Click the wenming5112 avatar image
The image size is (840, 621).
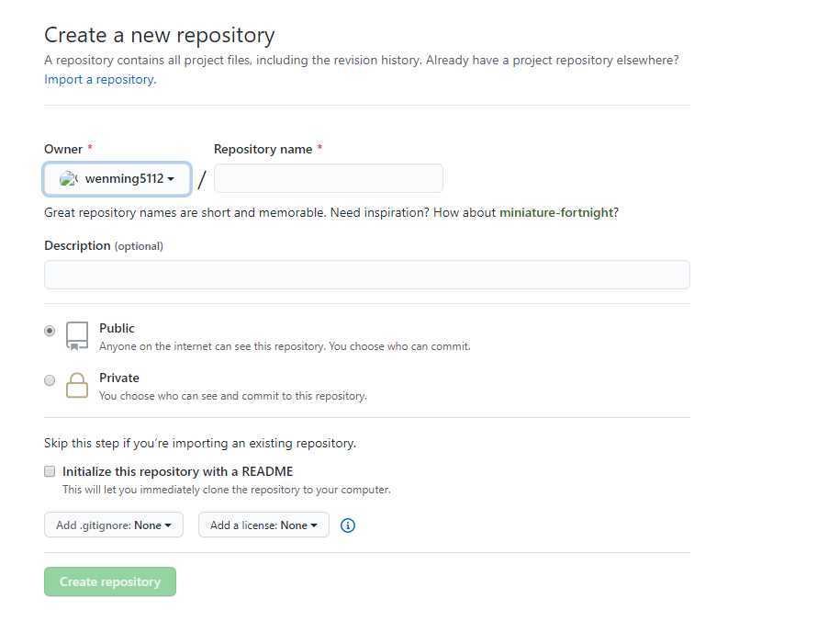pos(69,178)
